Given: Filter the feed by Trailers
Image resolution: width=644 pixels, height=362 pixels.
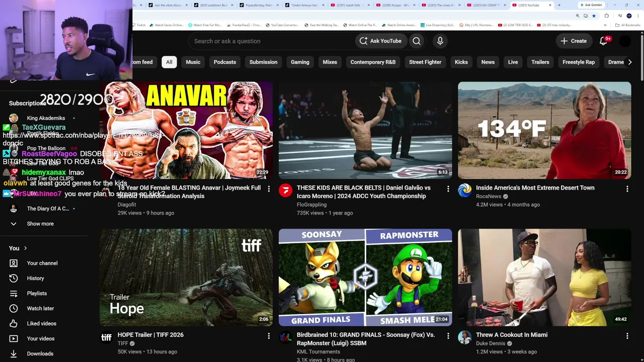Looking at the screenshot, I should [540, 62].
